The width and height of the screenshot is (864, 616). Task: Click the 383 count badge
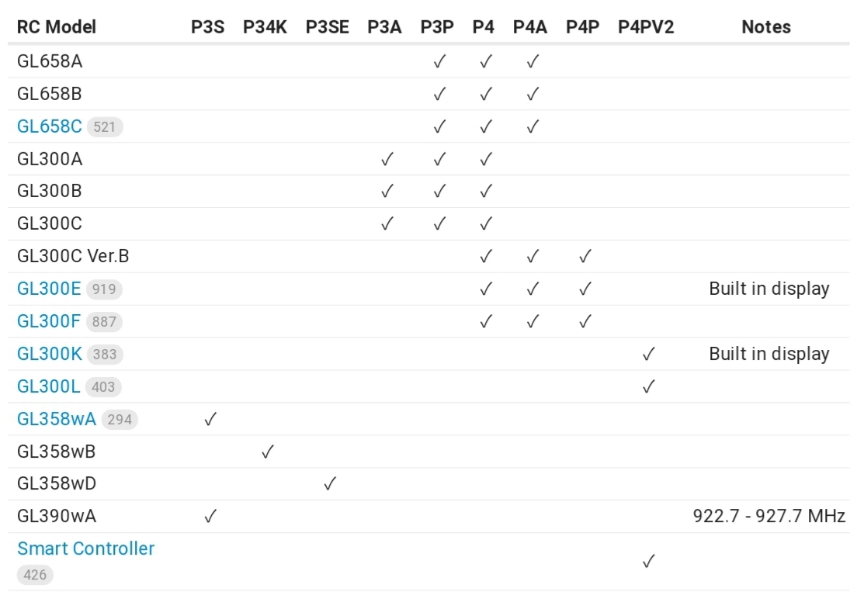coord(105,355)
